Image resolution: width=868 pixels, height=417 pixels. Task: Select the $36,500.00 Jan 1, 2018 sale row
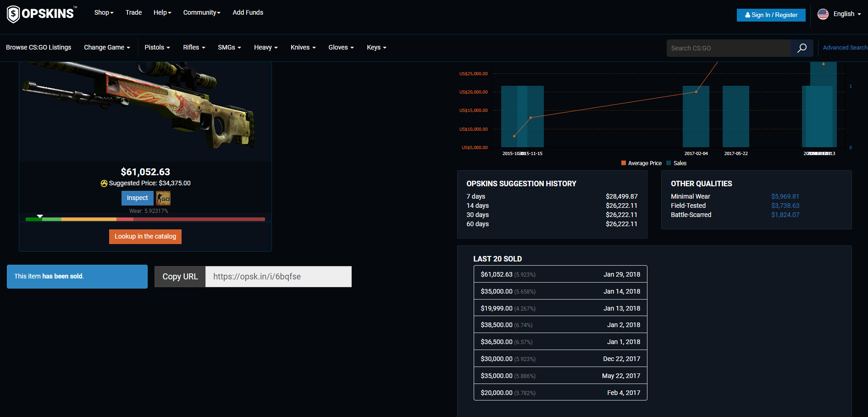[560, 342]
